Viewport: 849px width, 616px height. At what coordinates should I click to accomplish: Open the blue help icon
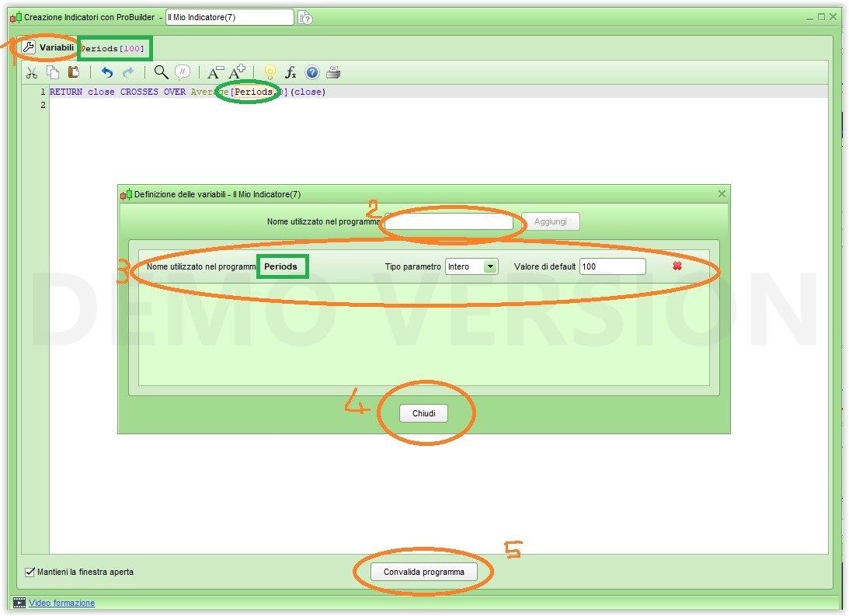pyautogui.click(x=312, y=72)
